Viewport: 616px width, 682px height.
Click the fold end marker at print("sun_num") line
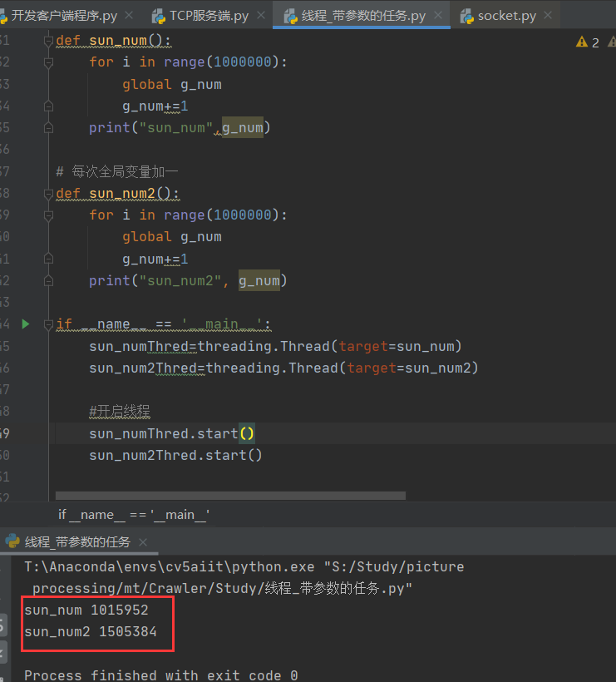click(x=48, y=128)
